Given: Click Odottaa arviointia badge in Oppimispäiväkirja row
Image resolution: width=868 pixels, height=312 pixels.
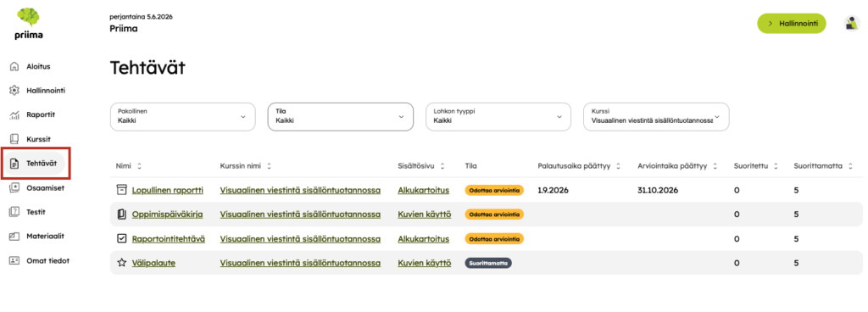Looking at the screenshot, I should pos(494,214).
